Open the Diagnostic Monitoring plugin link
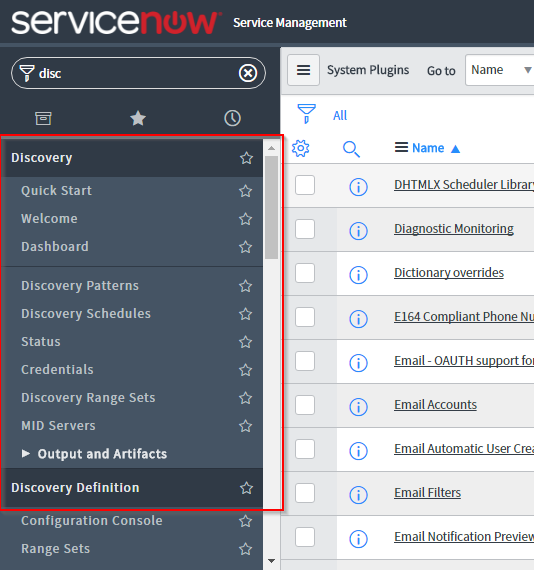This screenshot has height=570, width=534. click(x=454, y=229)
